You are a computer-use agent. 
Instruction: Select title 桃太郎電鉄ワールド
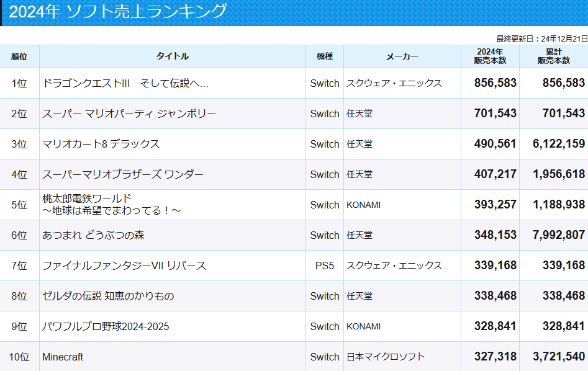[87, 199]
